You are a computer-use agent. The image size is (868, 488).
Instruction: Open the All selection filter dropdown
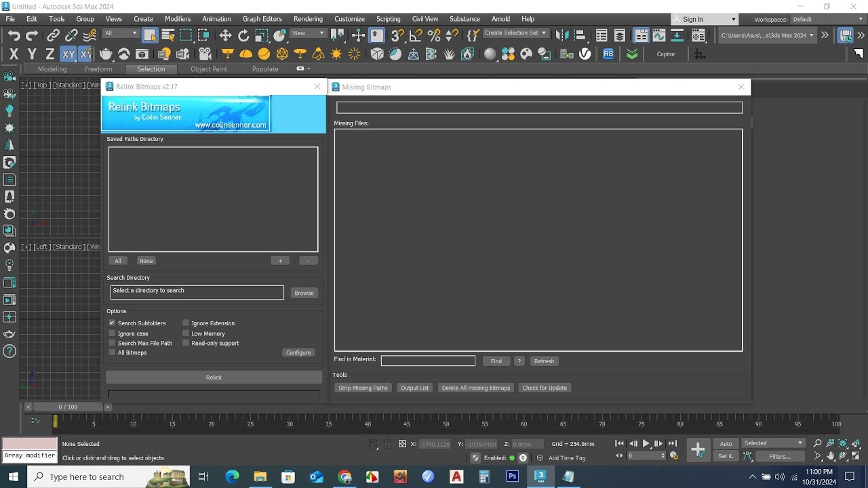121,33
